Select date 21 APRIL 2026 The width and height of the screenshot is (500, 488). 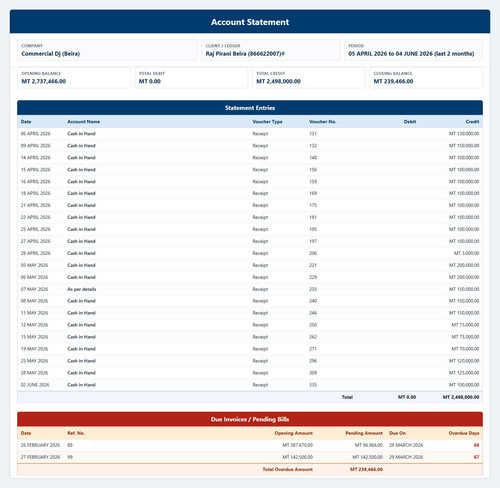[x=36, y=205]
